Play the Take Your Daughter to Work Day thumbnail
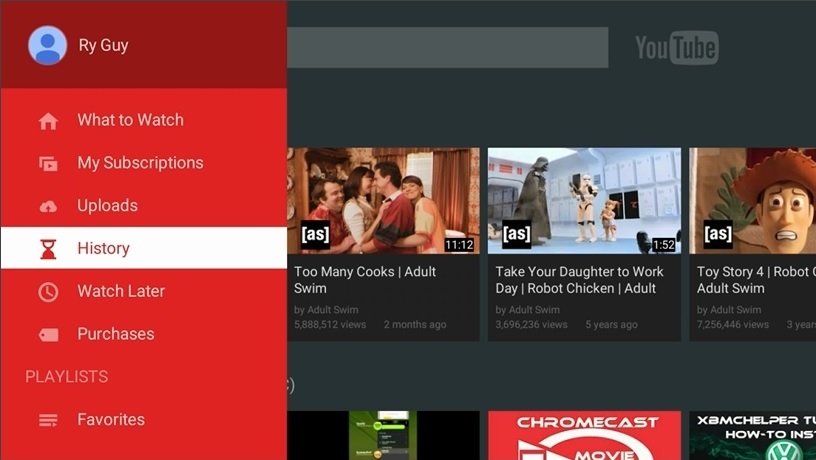The width and height of the screenshot is (816, 460). click(584, 201)
